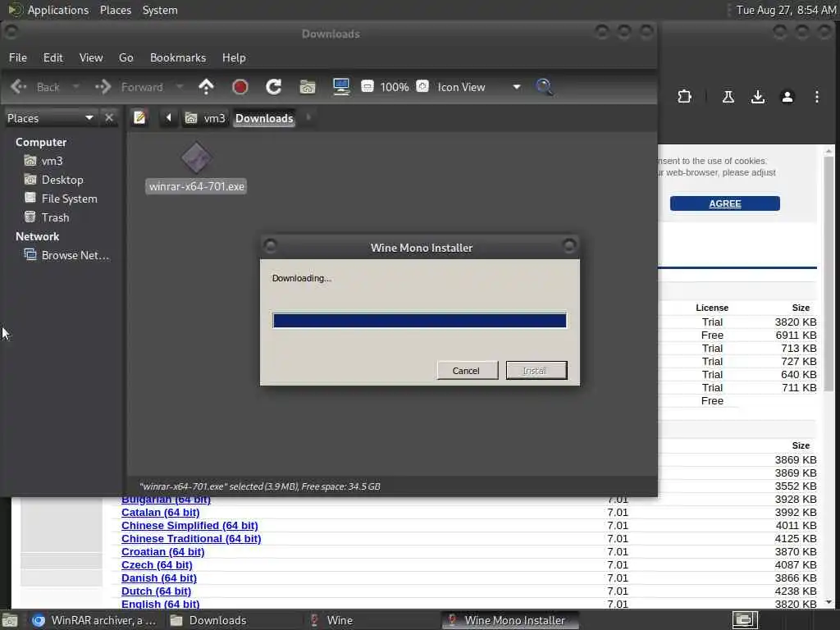Click the Back navigation button
This screenshot has height=630, width=840.
tap(34, 87)
